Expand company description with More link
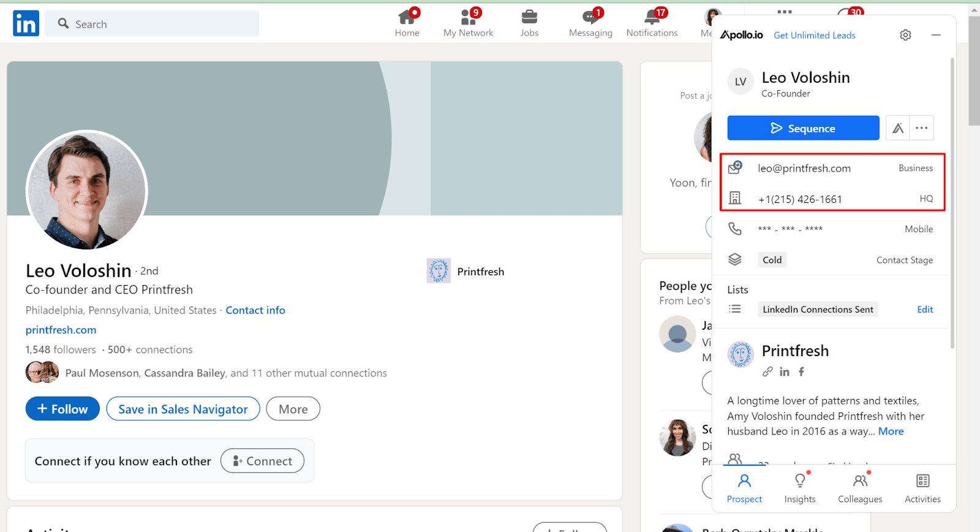The height and width of the screenshot is (532, 980). (x=891, y=431)
